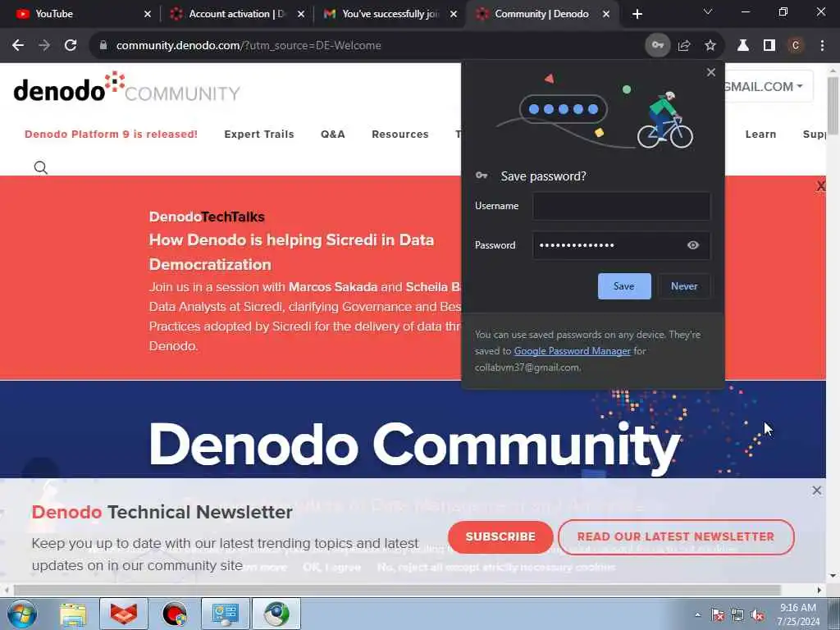Show password with the eye icon
The height and width of the screenshot is (630, 840).
pyautogui.click(x=692, y=244)
